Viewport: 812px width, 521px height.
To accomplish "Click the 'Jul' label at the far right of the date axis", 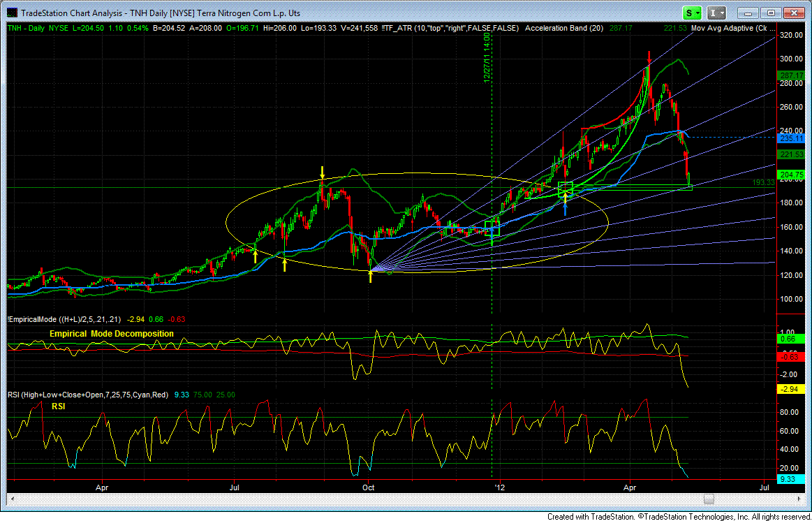I will coord(765,487).
